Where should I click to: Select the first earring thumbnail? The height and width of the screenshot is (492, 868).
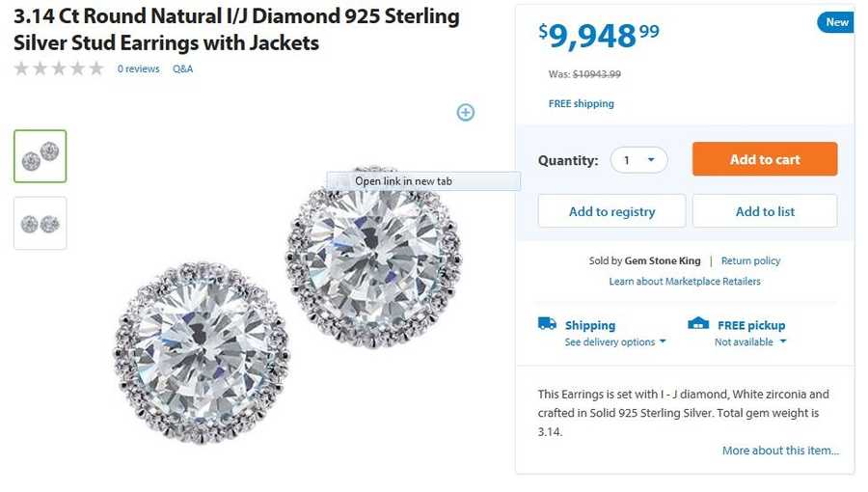point(41,156)
